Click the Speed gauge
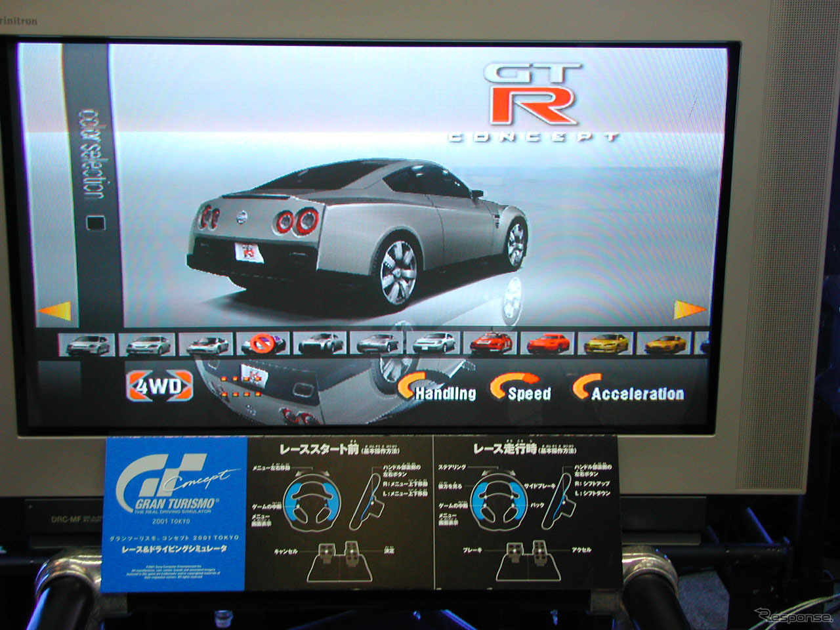This screenshot has height=630, width=840. (x=521, y=387)
